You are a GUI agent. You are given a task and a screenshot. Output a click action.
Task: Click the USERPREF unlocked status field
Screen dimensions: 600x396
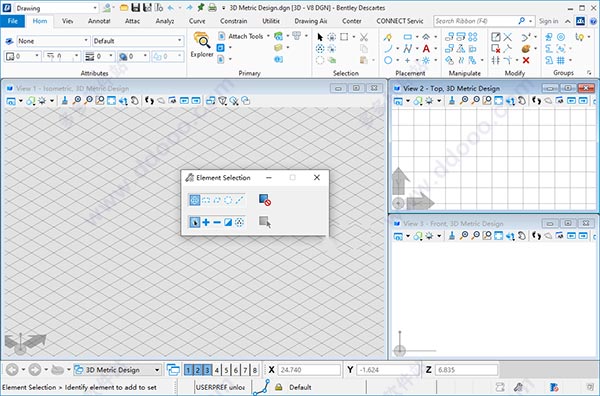220,387
